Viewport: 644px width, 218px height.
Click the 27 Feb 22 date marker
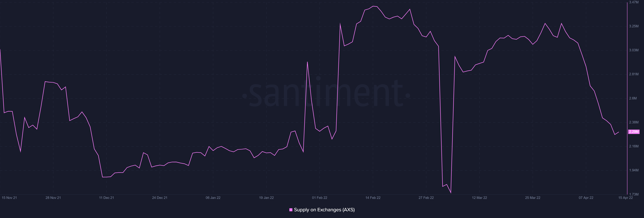click(x=426, y=198)
